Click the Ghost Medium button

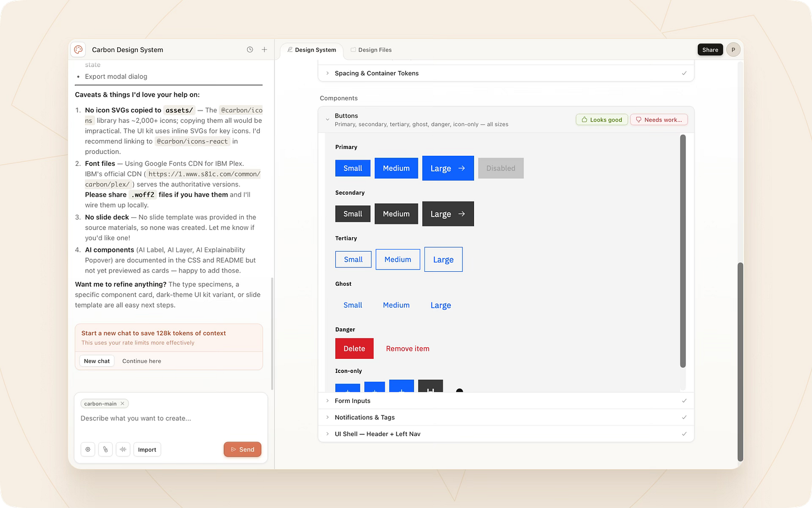[397, 305]
